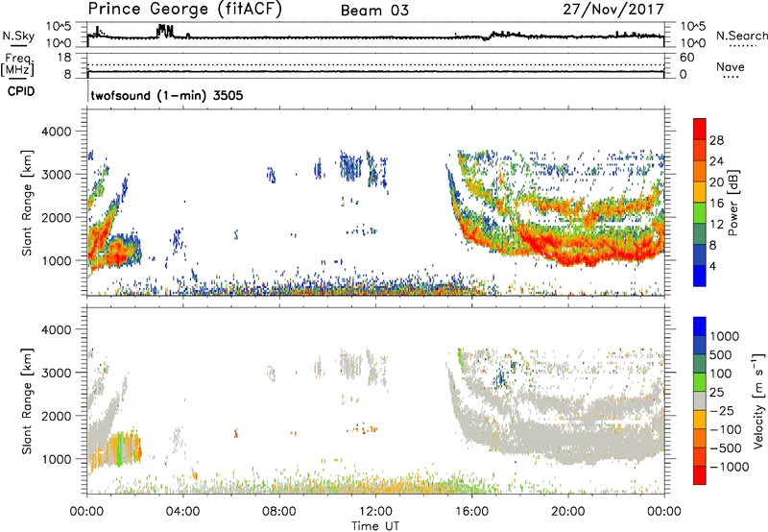Select the '20:00' time tick label
768x532 pixels.
[x=567, y=512]
